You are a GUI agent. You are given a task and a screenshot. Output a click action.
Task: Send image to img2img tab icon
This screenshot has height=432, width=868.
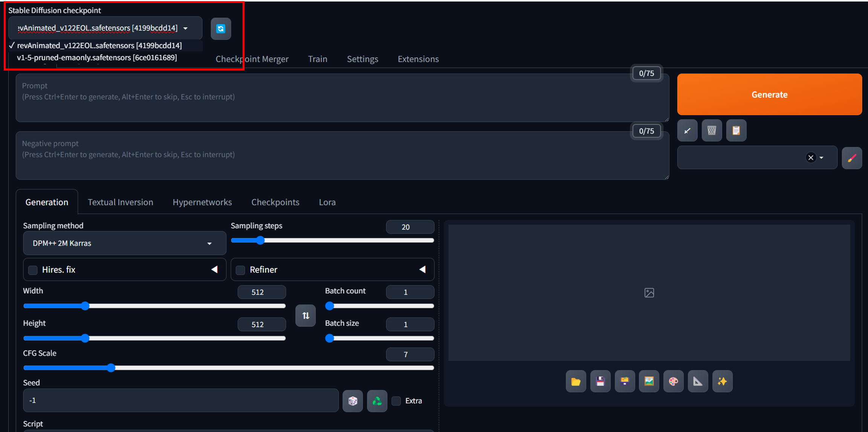click(649, 382)
